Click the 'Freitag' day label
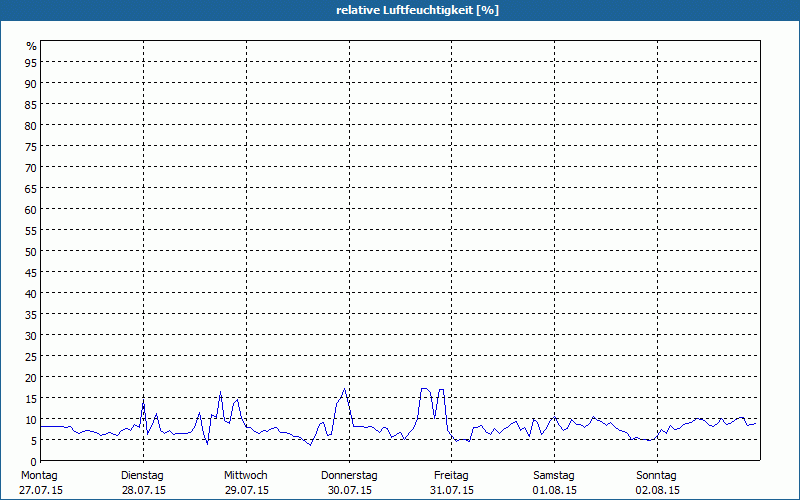 click(451, 475)
